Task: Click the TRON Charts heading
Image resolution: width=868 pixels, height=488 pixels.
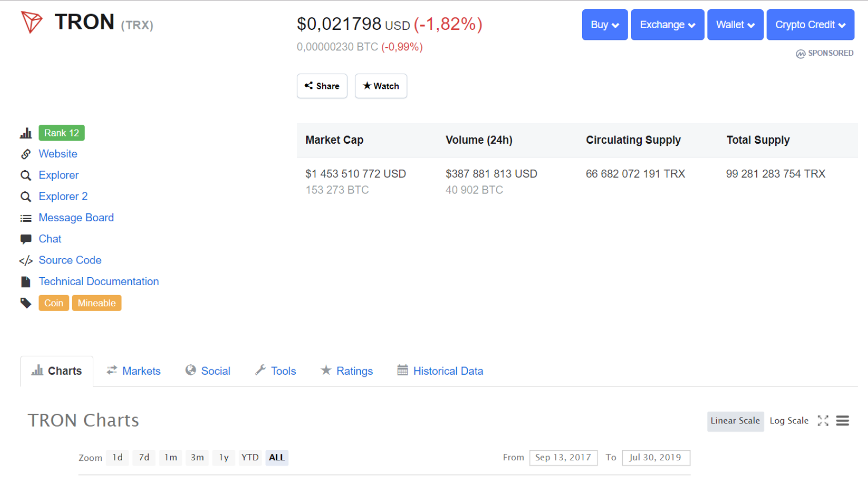Action: coord(84,421)
